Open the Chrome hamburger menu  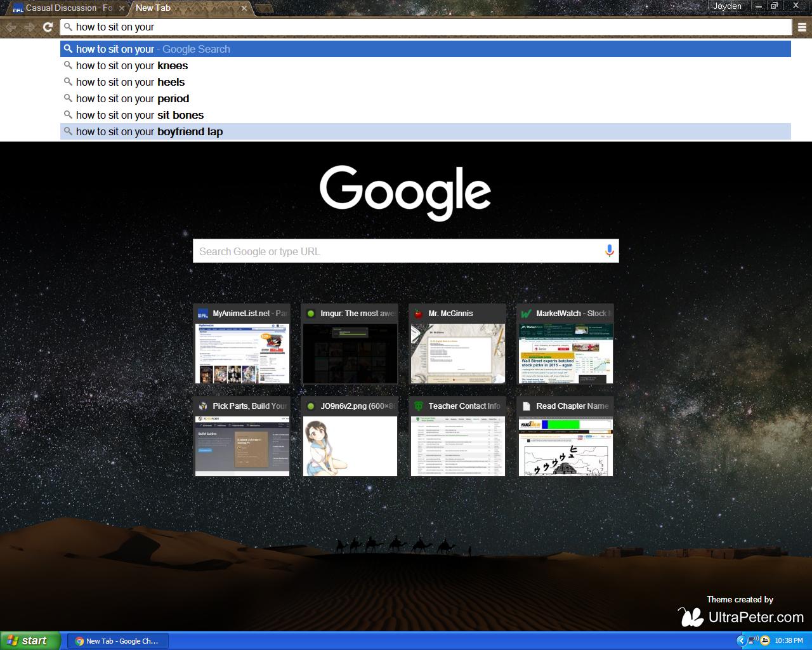(802, 27)
